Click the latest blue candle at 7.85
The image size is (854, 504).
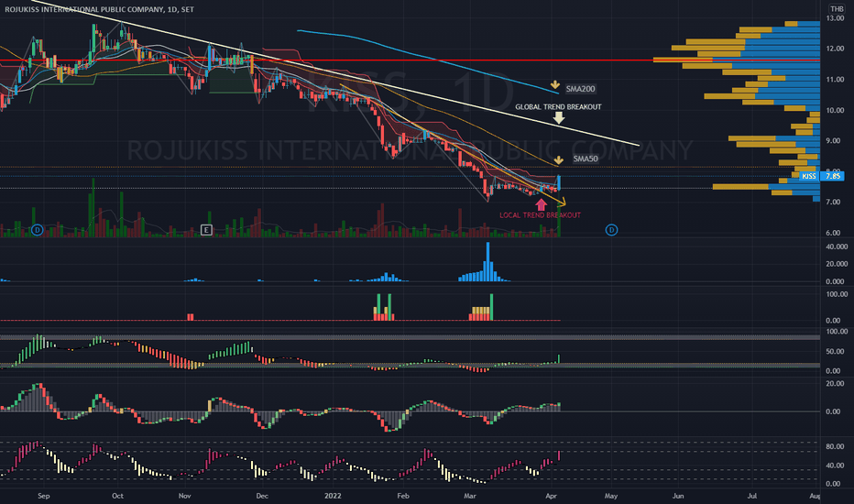(x=559, y=182)
